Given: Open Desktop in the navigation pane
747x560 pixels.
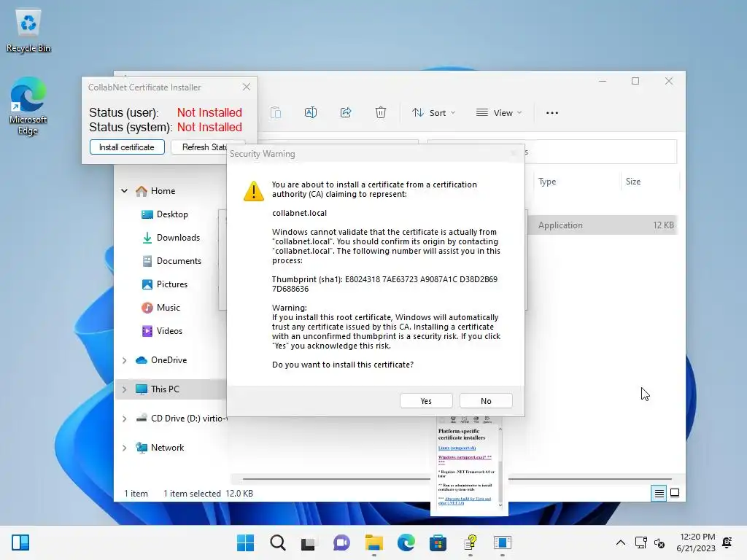Looking at the screenshot, I should 172,214.
